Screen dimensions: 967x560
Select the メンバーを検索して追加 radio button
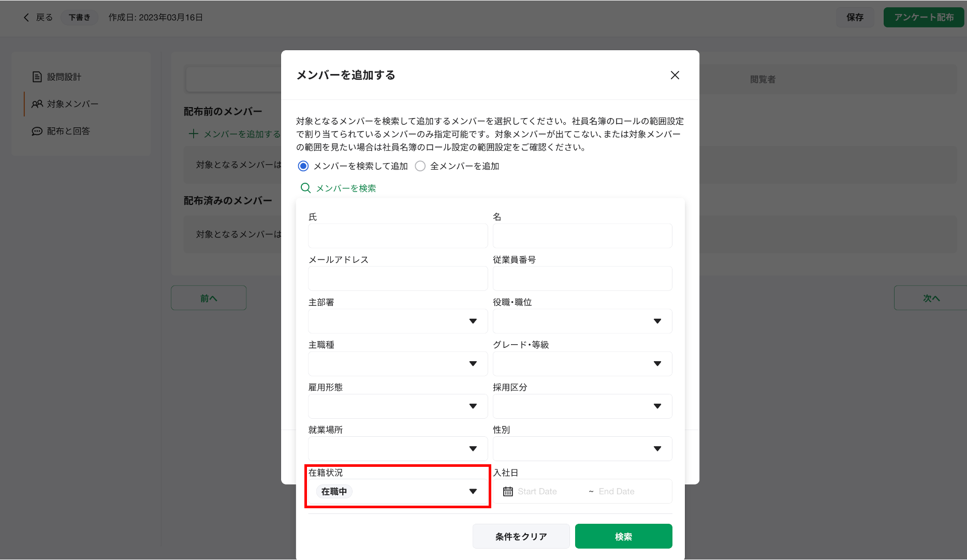(303, 166)
